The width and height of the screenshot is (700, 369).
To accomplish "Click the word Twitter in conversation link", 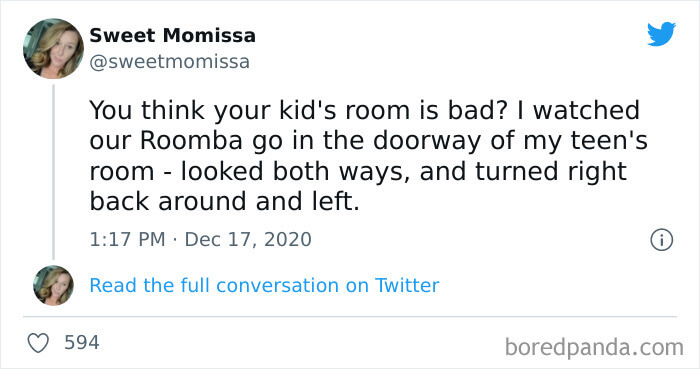I will (407, 285).
